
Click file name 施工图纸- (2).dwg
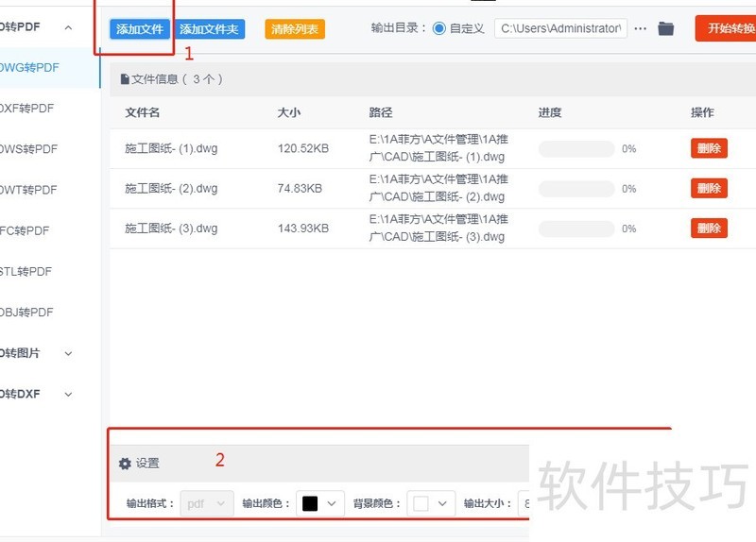click(171, 188)
